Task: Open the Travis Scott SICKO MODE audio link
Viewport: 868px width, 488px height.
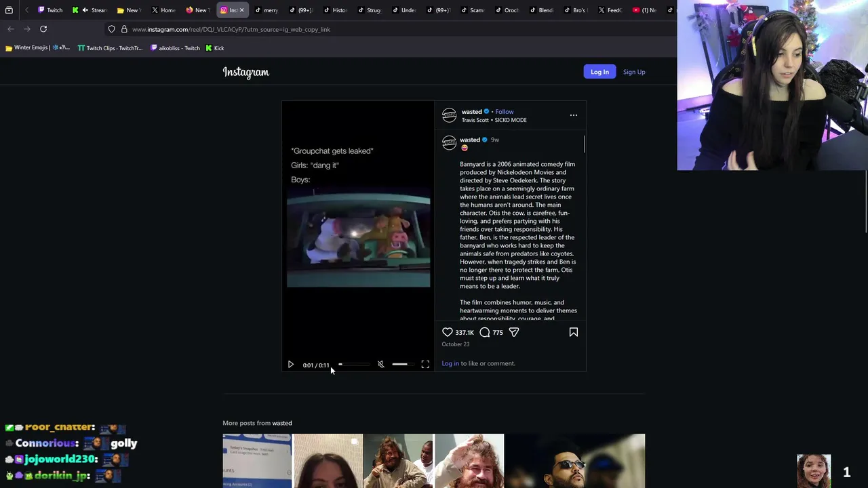Action: [494, 120]
